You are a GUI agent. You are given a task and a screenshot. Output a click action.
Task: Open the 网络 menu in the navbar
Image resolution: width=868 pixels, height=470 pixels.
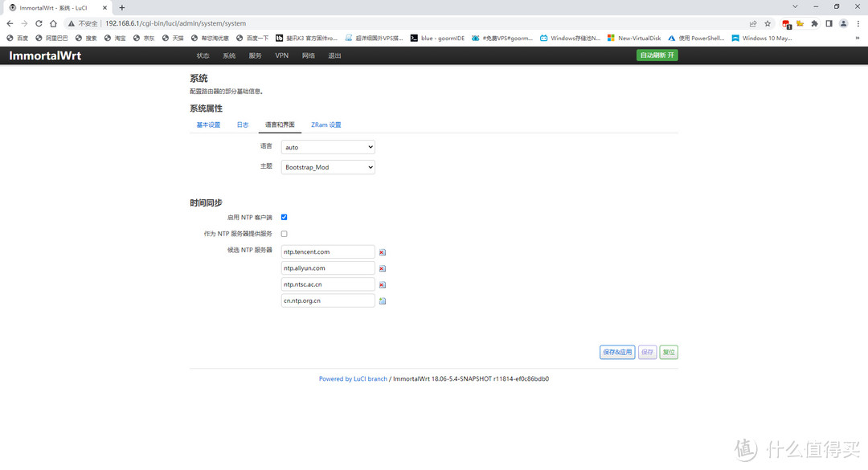(309, 55)
